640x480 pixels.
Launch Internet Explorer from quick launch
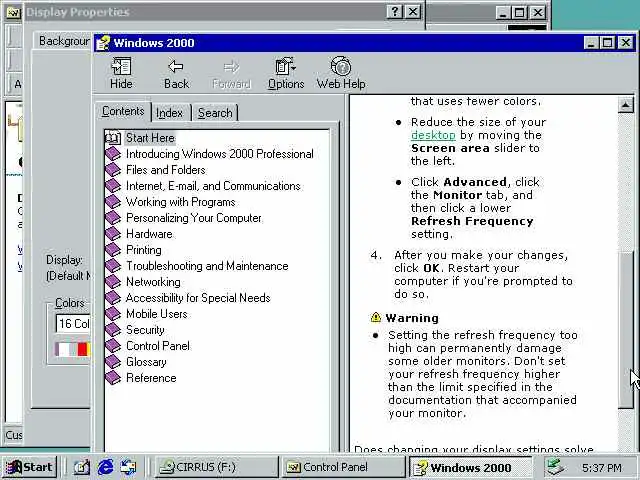pos(105,467)
